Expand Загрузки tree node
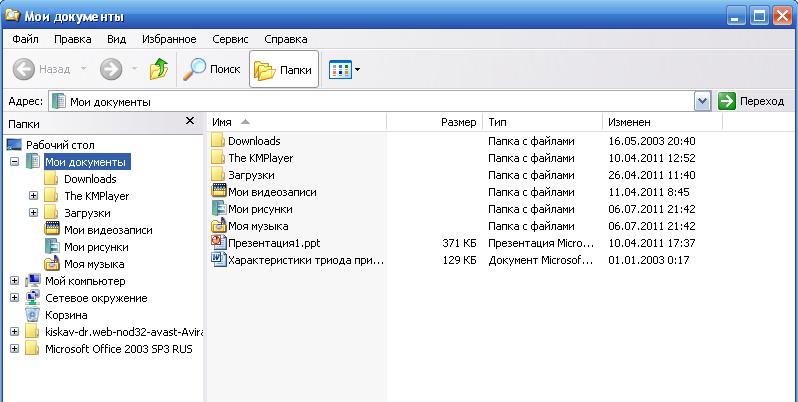Screen dimensions: 798x402 click(34, 213)
